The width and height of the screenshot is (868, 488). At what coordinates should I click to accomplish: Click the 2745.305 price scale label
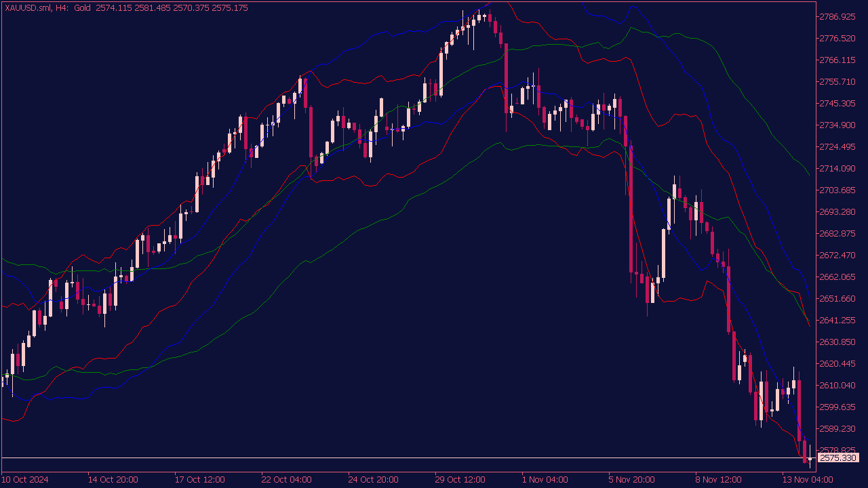(x=839, y=103)
